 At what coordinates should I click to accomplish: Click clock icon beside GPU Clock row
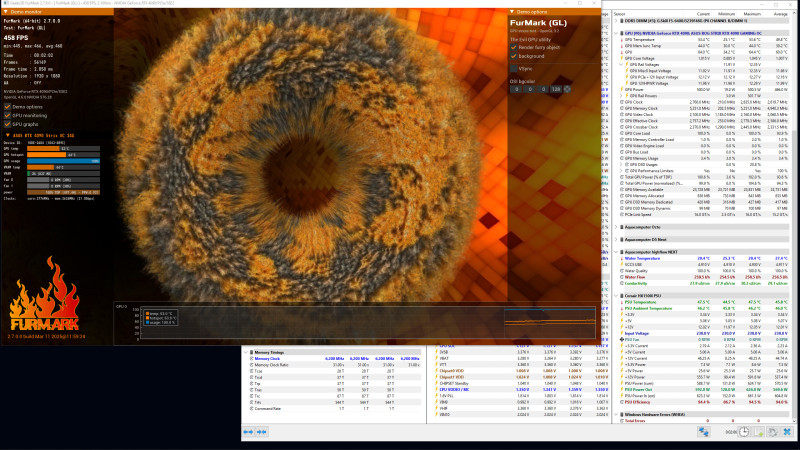pos(622,102)
